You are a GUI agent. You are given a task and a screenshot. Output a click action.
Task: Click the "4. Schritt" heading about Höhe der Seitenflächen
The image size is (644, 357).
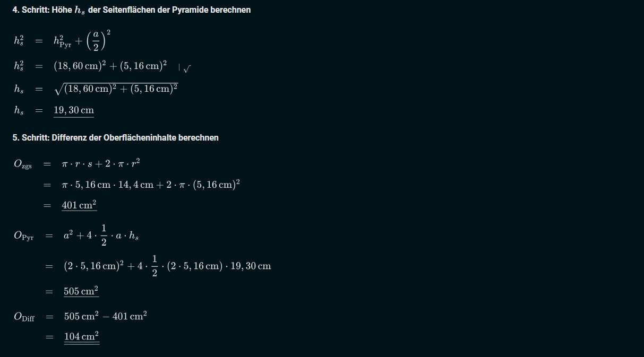pos(132,10)
